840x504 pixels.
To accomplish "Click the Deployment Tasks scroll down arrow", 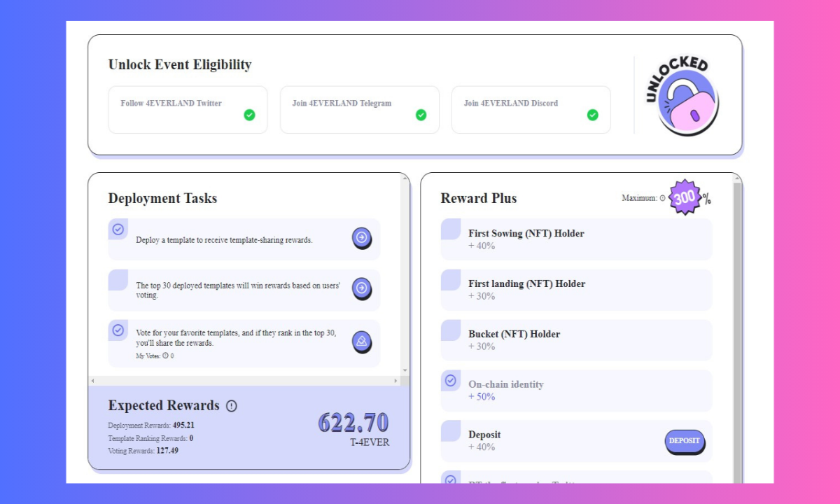I will click(405, 370).
